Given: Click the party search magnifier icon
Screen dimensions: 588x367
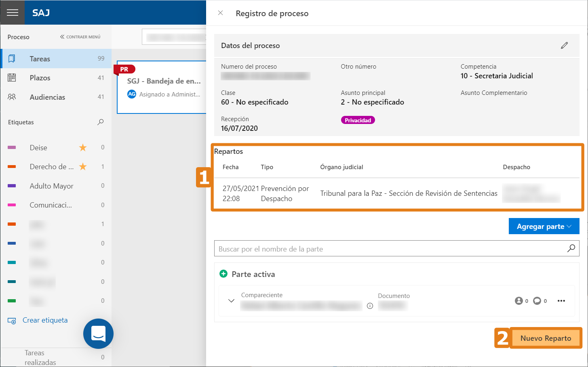Looking at the screenshot, I should (x=571, y=248).
